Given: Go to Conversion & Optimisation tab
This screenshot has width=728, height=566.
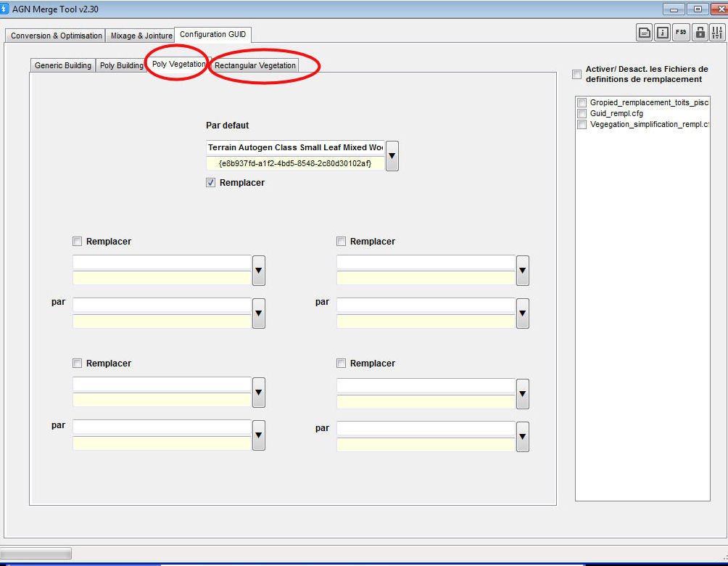Looking at the screenshot, I should tap(56, 36).
